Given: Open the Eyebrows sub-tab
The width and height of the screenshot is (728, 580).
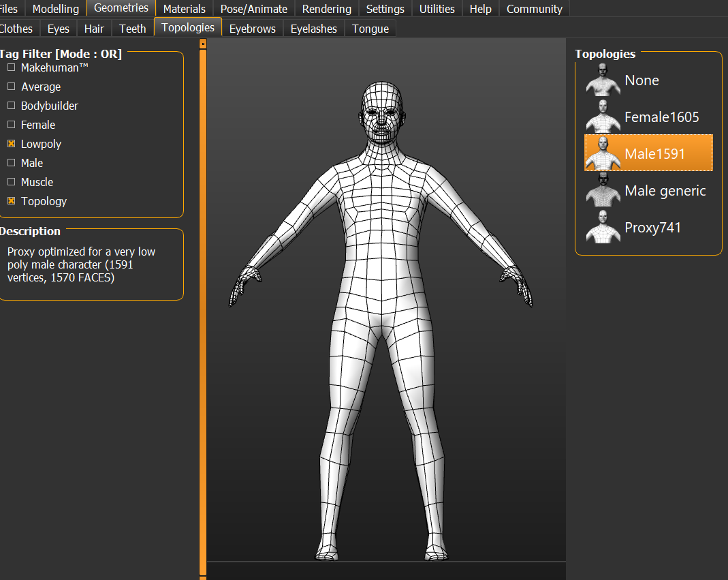Looking at the screenshot, I should (x=253, y=29).
